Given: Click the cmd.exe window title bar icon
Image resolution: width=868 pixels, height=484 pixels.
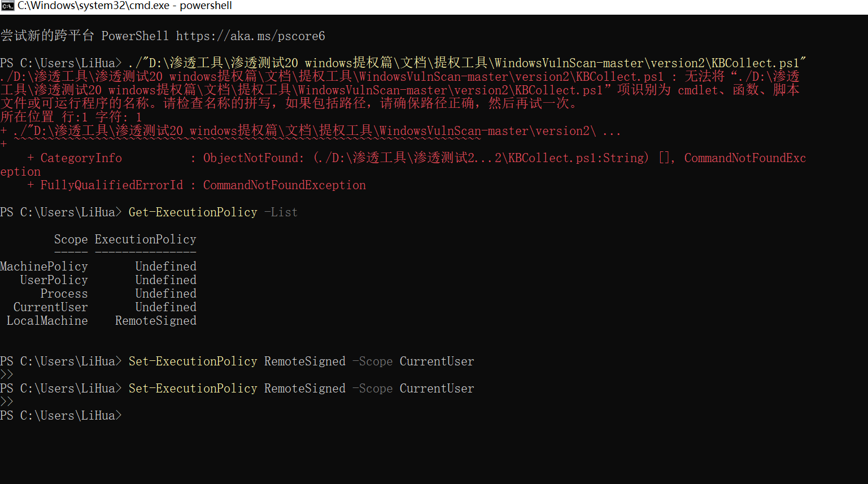Looking at the screenshot, I should coord(7,6).
